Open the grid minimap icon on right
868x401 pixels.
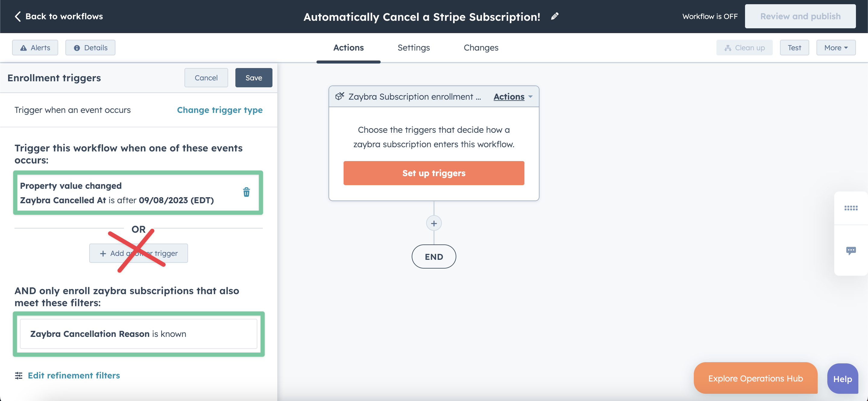851,208
